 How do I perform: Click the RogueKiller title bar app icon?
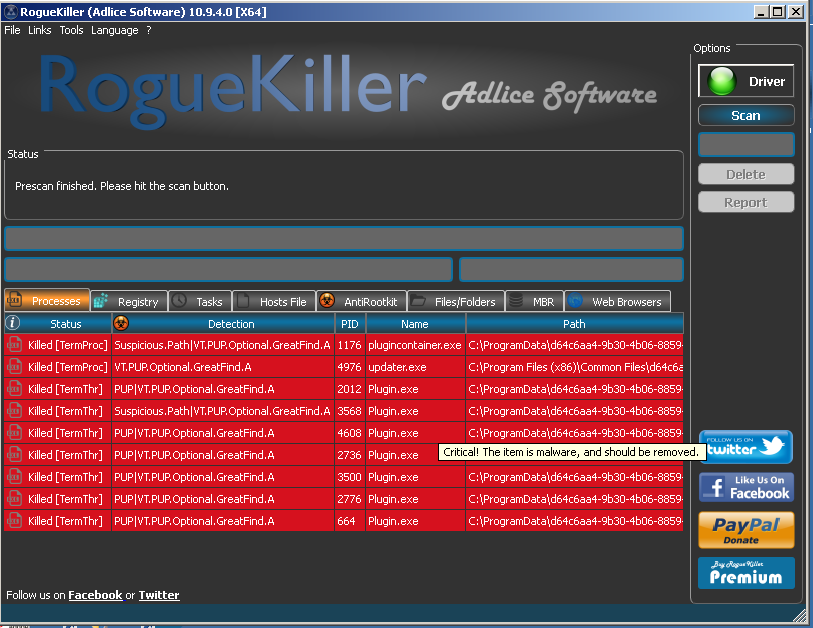coord(11,11)
